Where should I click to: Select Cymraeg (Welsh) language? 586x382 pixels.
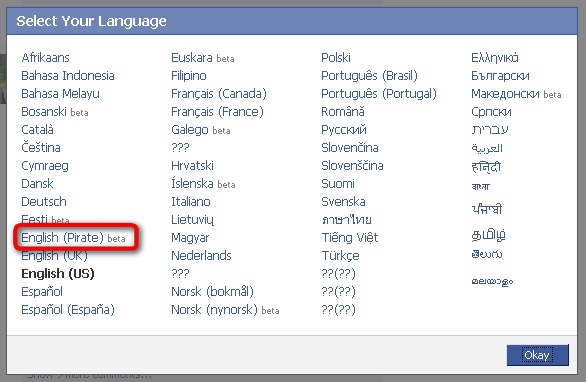(x=45, y=166)
